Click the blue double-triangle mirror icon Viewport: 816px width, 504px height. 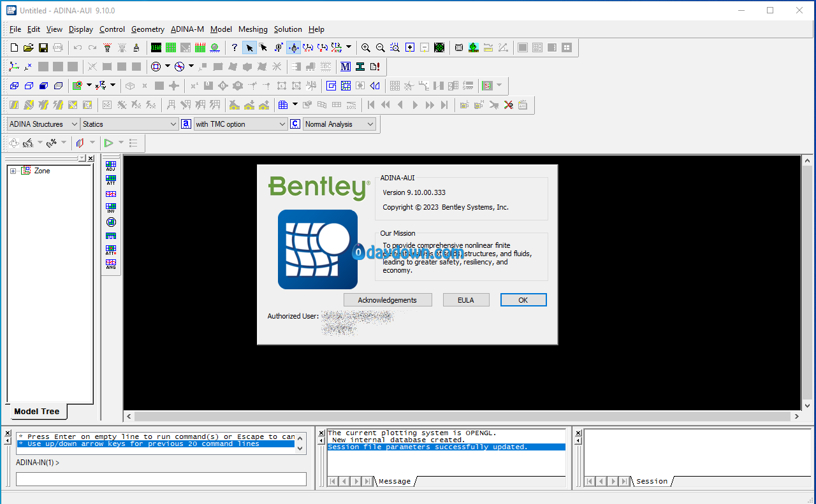pos(375,86)
